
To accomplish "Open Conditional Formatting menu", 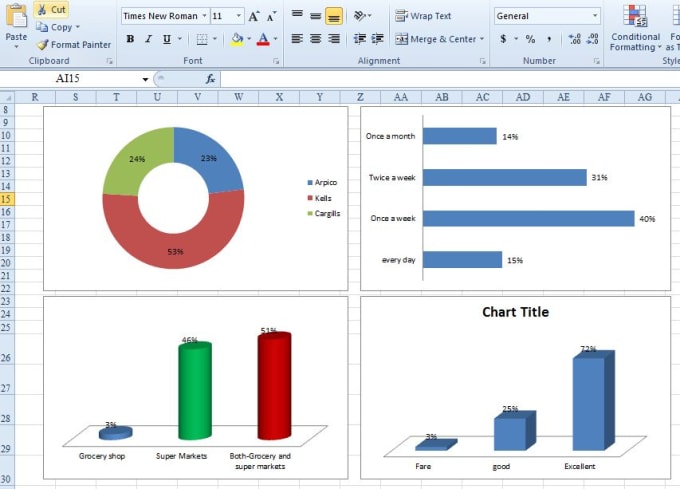I will pyautogui.click(x=635, y=28).
